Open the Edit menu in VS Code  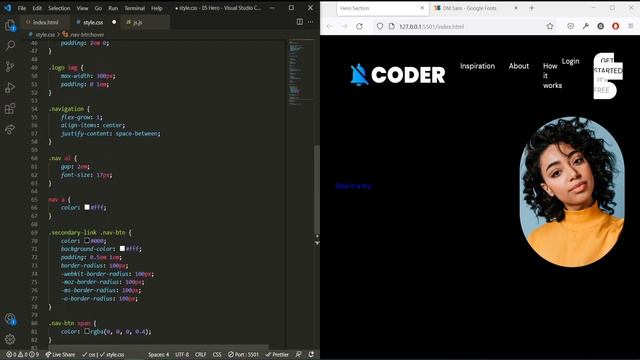[37, 8]
